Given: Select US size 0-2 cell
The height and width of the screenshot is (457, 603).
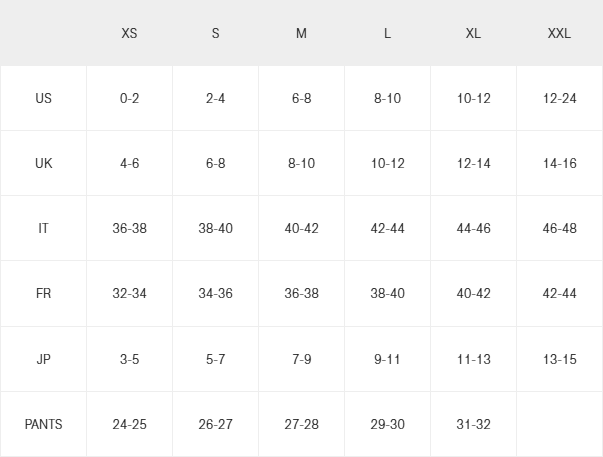Looking at the screenshot, I should (x=129, y=98).
